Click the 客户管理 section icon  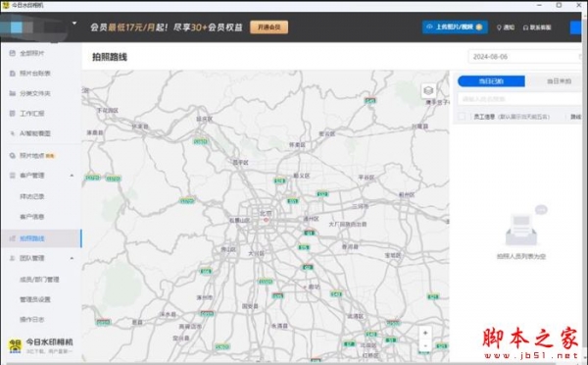point(13,176)
